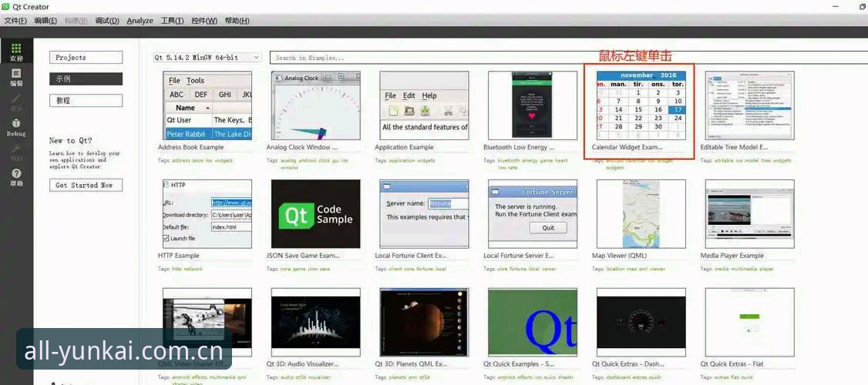This screenshot has height=385, width=868.
Task: Focus the Search in Examples field
Action: [x=569, y=58]
